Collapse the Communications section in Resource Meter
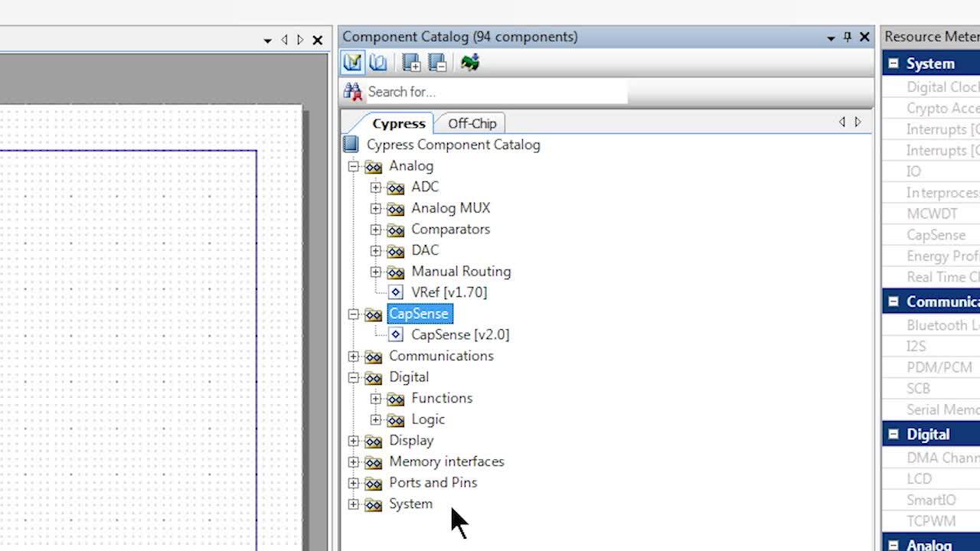This screenshot has width=980, height=551. point(893,302)
